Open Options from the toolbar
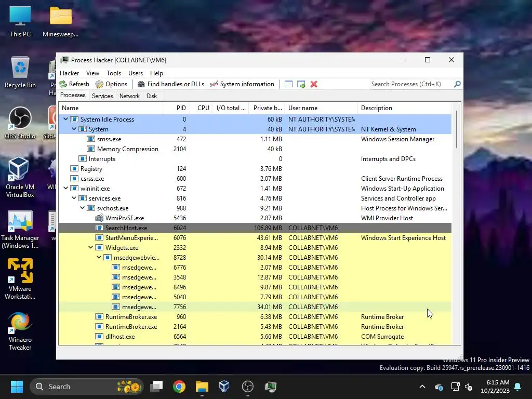Image resolution: width=532 pixels, height=399 pixels. point(111,84)
